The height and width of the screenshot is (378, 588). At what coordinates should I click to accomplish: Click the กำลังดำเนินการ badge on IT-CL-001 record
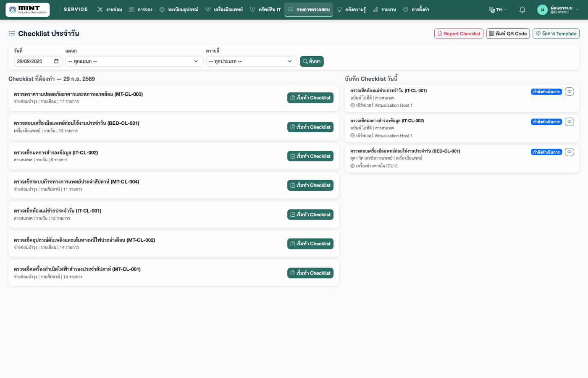click(546, 92)
